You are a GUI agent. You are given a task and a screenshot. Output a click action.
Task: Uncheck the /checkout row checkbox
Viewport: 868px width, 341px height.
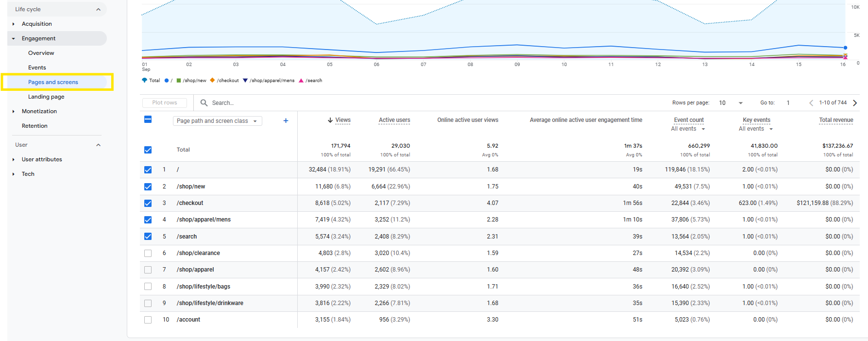[x=148, y=204]
